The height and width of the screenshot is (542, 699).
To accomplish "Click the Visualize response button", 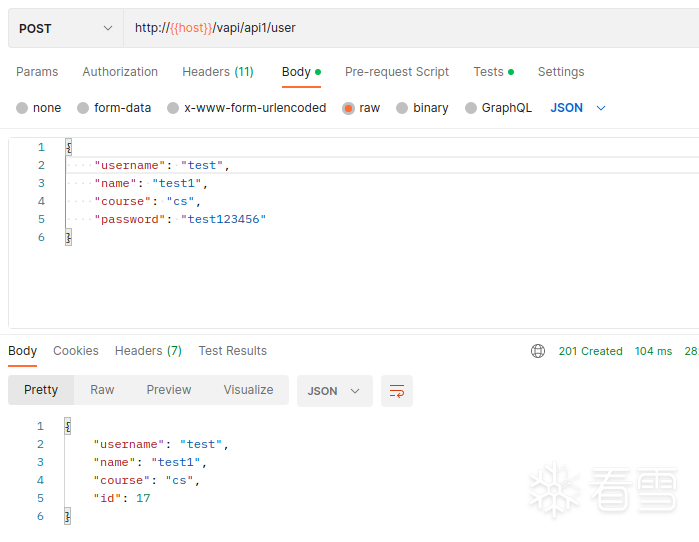I will [x=248, y=390].
